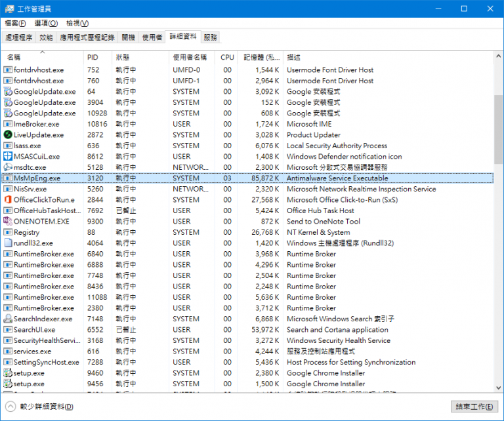Click the Windows Security Health Service description

click(x=339, y=340)
